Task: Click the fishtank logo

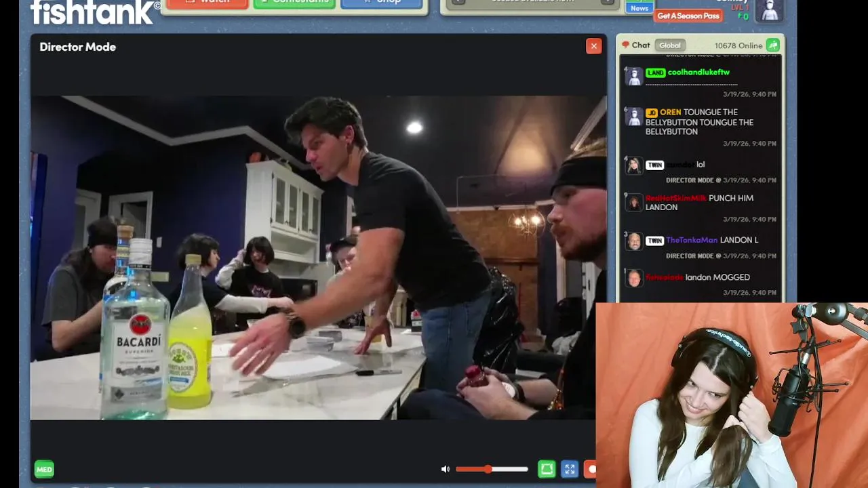Action: click(95, 12)
